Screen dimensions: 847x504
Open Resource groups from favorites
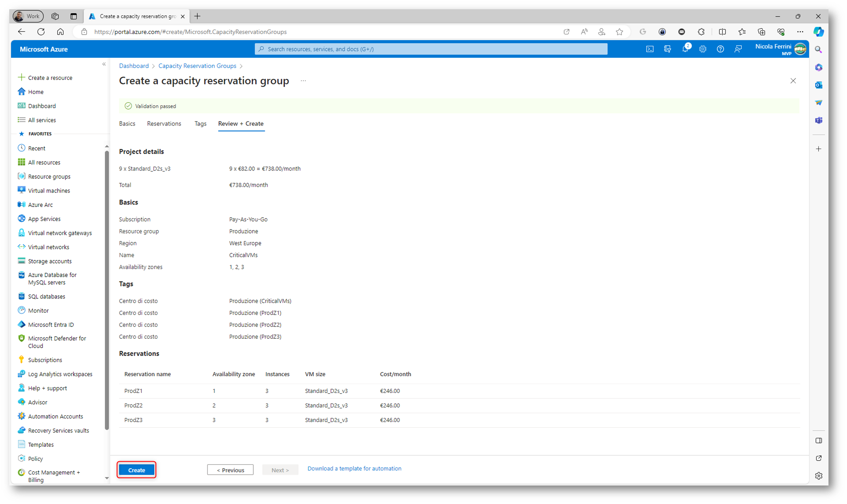coord(44,176)
